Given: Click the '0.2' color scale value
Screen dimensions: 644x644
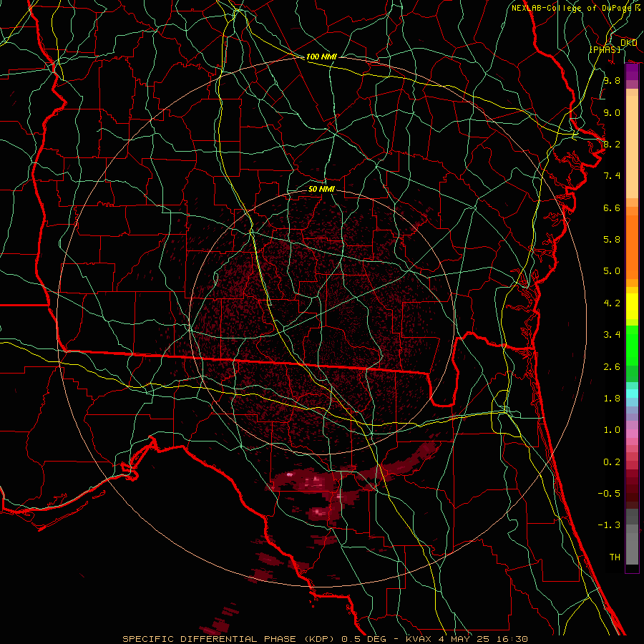Looking at the screenshot, I should point(612,462).
